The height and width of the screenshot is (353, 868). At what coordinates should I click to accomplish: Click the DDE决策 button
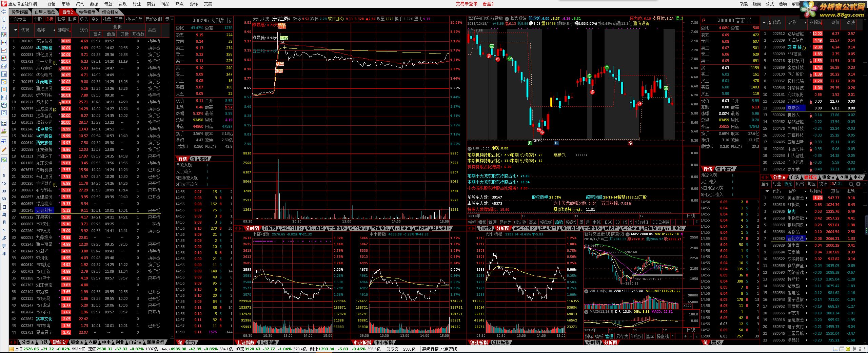pyautogui.click(x=660, y=222)
